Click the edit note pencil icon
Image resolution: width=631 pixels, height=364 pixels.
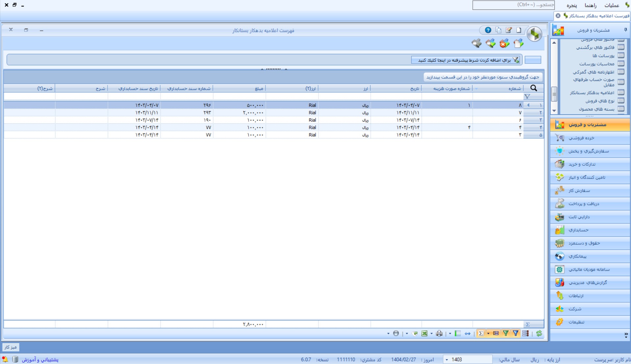509,30
